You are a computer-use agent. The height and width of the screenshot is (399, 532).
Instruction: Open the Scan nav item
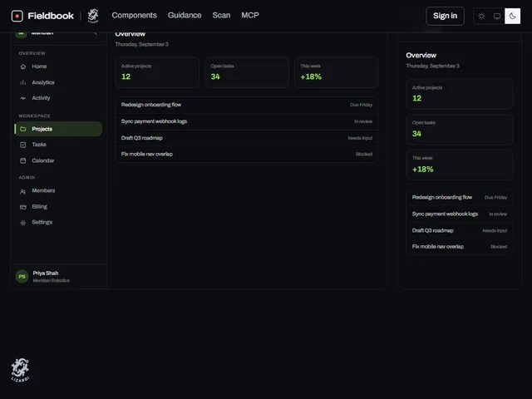click(221, 15)
